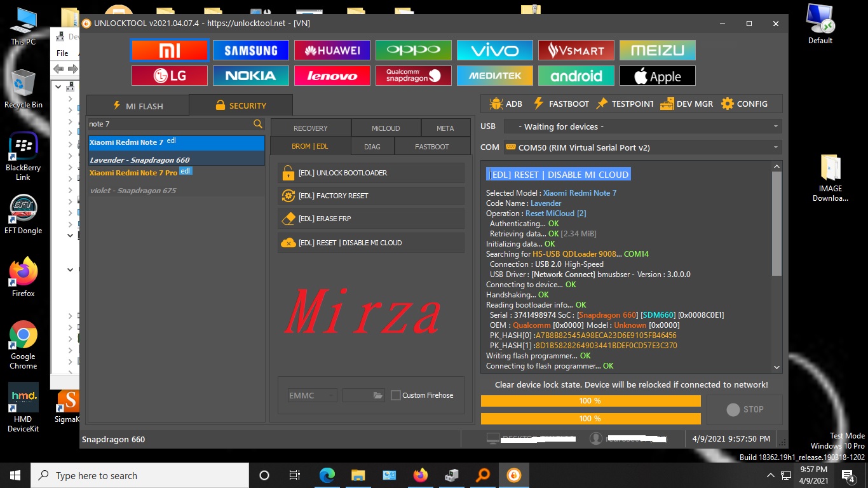Screen dimensions: 868x488
Task: Click [EDL] RESET | DISABLE MI CLOUD button
Action: point(371,243)
